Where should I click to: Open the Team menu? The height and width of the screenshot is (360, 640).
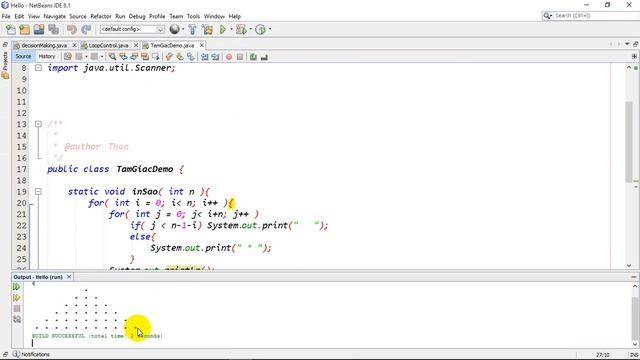click(176, 16)
